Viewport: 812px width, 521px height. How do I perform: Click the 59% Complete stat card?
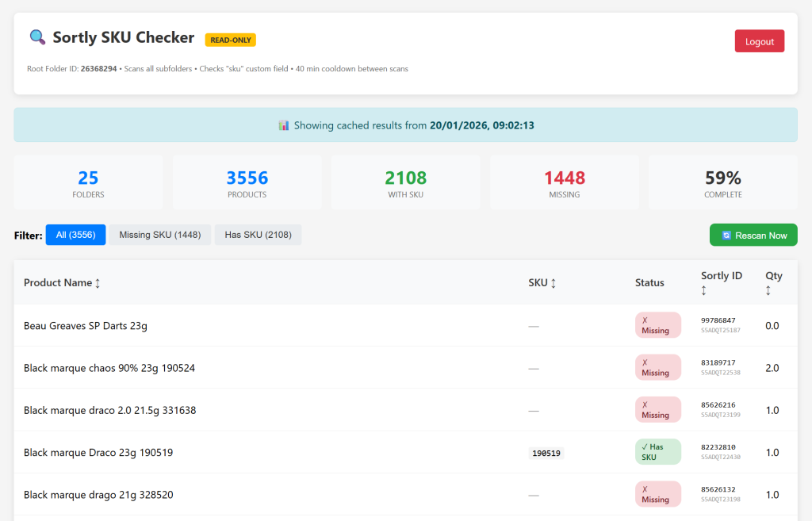(722, 183)
